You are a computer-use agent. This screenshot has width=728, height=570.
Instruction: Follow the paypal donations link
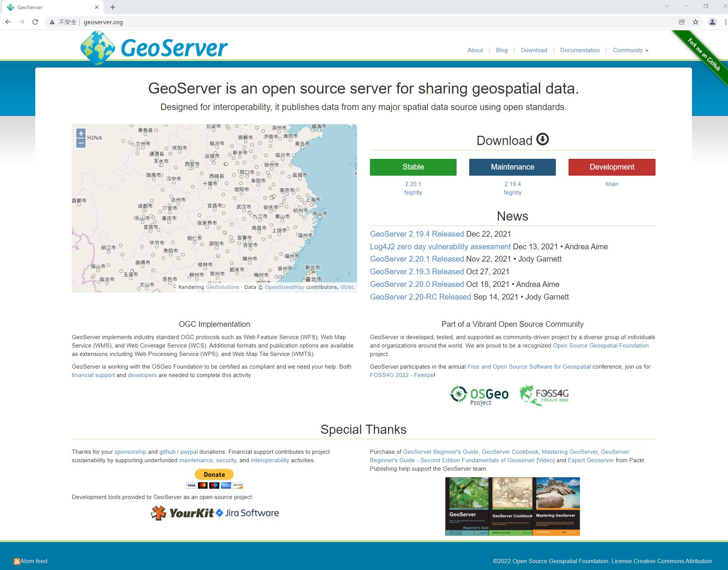[189, 452]
